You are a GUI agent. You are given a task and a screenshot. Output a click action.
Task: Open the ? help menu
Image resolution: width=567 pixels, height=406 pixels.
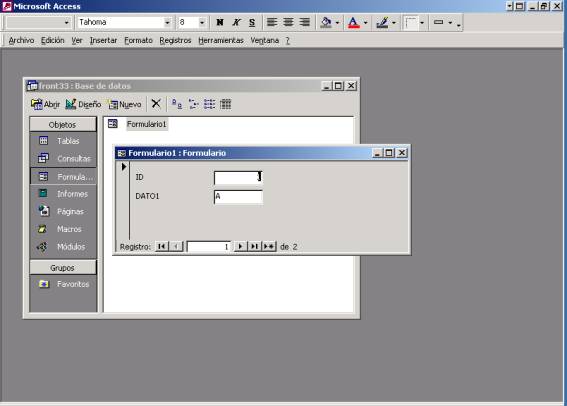point(287,40)
